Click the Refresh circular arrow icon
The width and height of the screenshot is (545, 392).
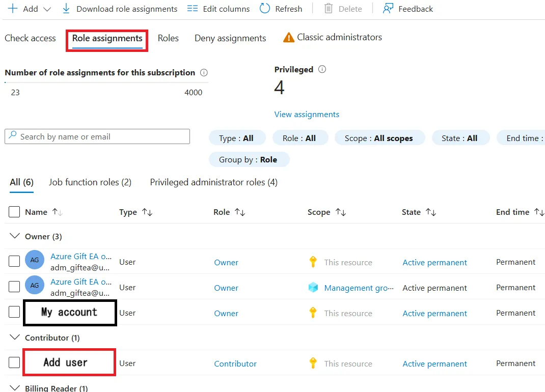coord(265,9)
